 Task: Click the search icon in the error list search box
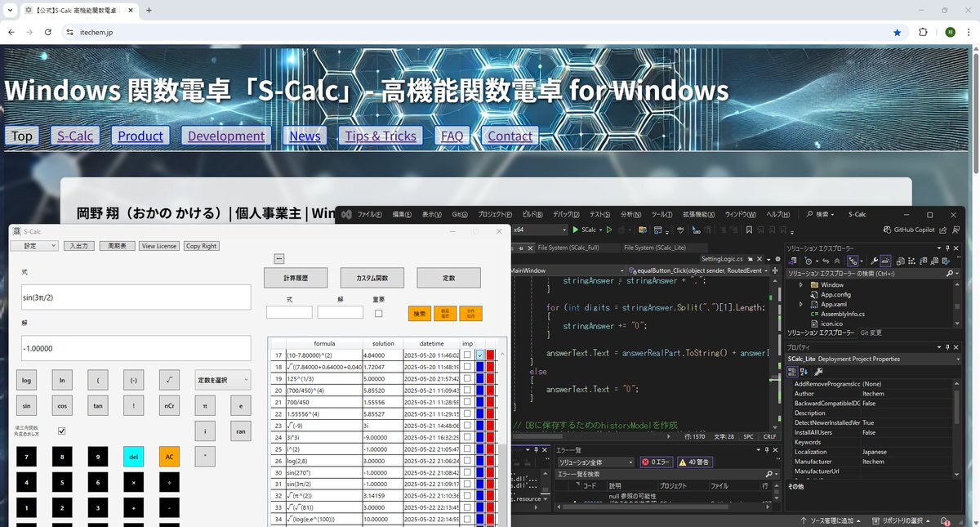pyautogui.click(x=768, y=474)
